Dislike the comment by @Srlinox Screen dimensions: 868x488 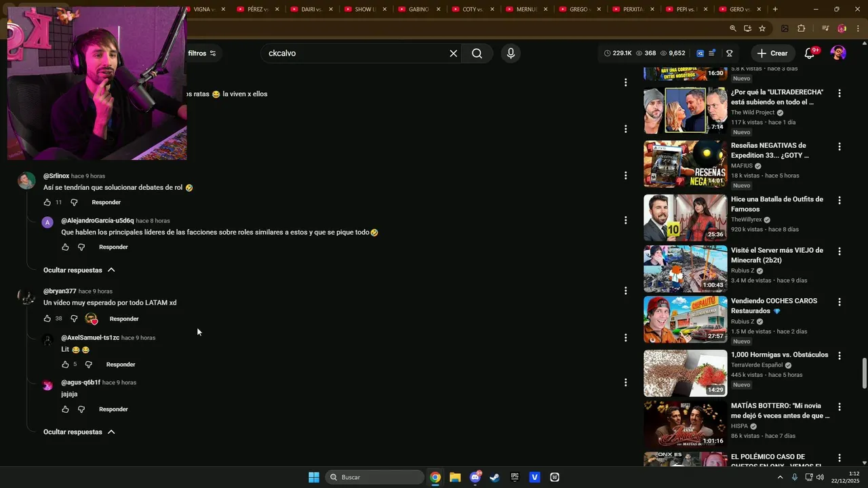[x=74, y=202]
